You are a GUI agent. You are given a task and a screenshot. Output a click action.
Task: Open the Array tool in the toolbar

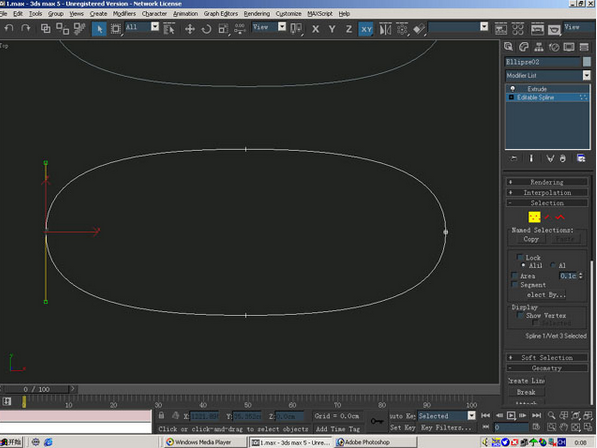coord(402,29)
